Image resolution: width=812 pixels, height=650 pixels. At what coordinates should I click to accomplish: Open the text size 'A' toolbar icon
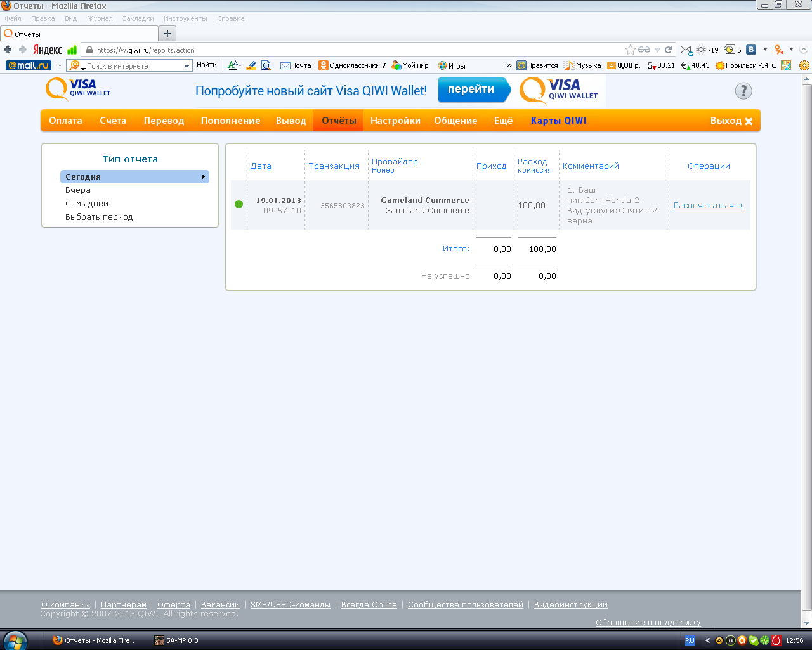(233, 65)
